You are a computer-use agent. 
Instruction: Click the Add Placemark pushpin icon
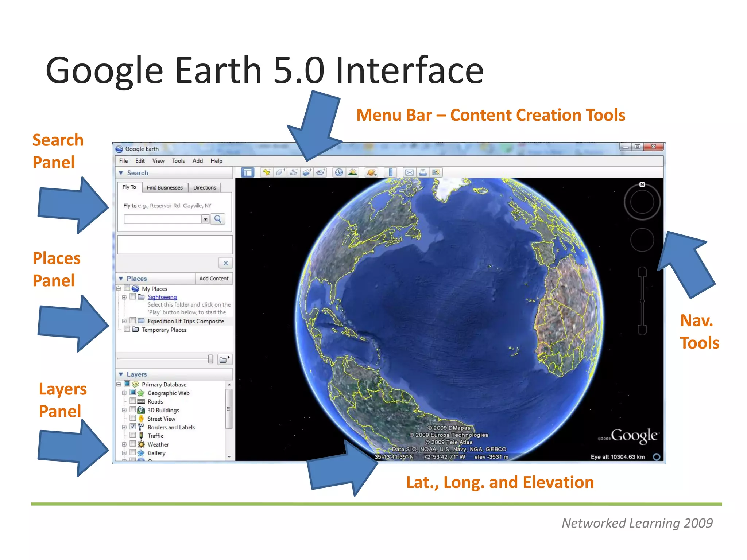coord(267,172)
